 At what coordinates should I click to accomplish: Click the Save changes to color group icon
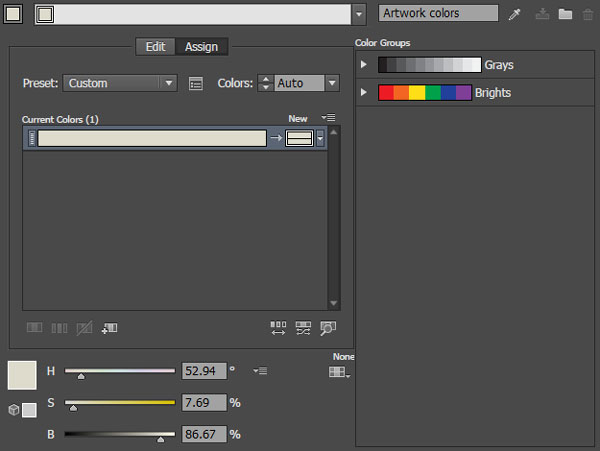click(x=542, y=14)
